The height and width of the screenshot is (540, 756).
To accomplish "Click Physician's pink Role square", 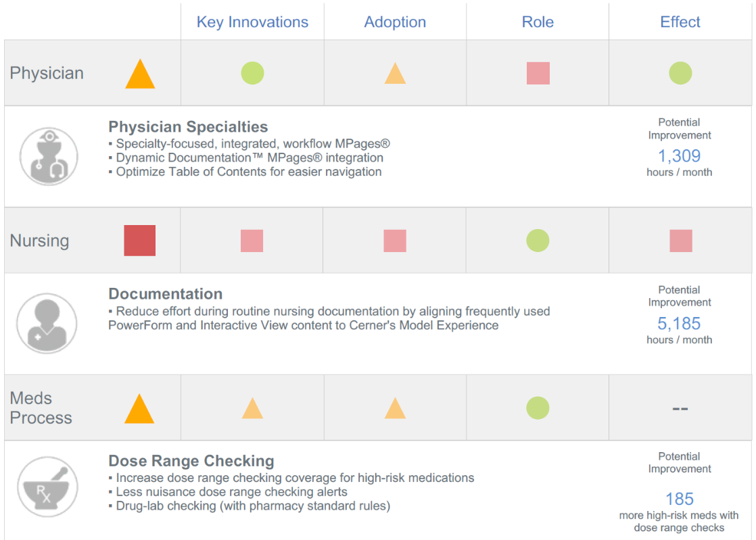I will click(x=538, y=73).
